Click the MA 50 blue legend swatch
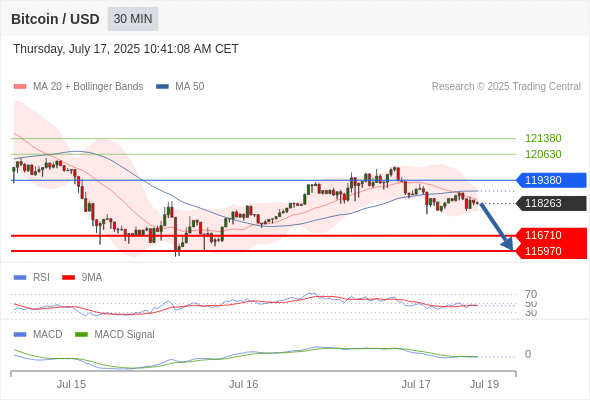The height and width of the screenshot is (400, 590). coord(162,87)
